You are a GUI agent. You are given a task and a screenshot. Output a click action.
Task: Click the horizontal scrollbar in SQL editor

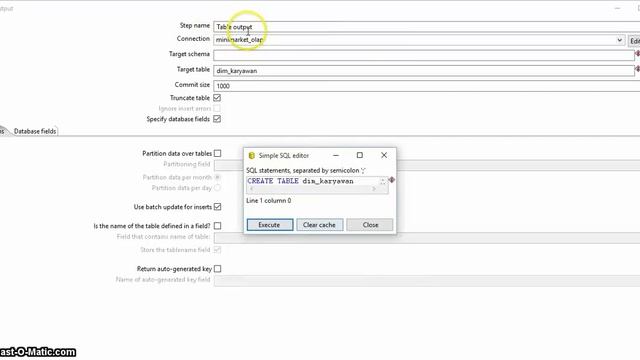(x=313, y=189)
